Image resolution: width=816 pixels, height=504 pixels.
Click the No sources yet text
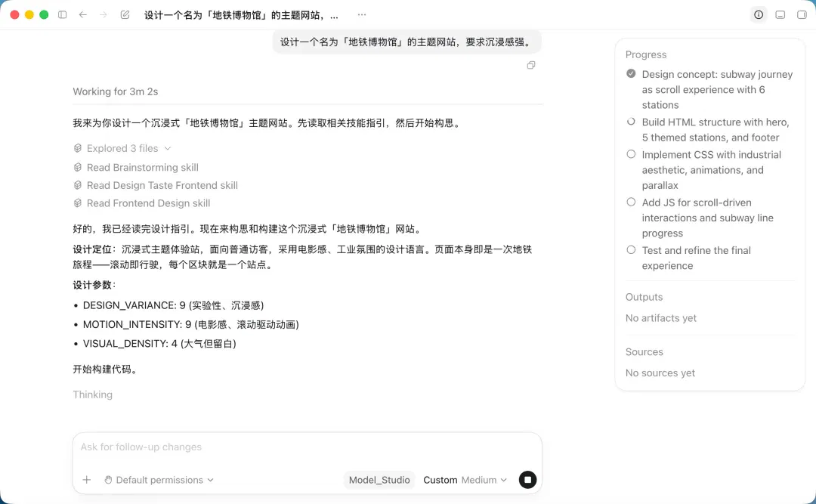(660, 373)
